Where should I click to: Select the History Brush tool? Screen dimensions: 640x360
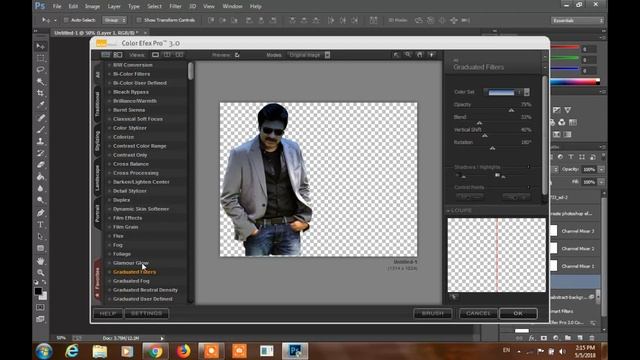pos(40,153)
